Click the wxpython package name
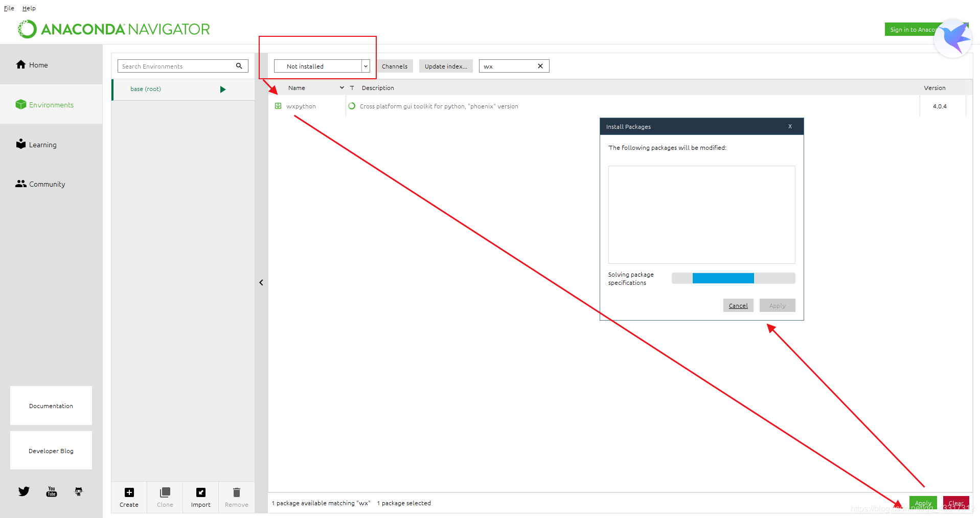The width and height of the screenshot is (980, 518). click(301, 106)
